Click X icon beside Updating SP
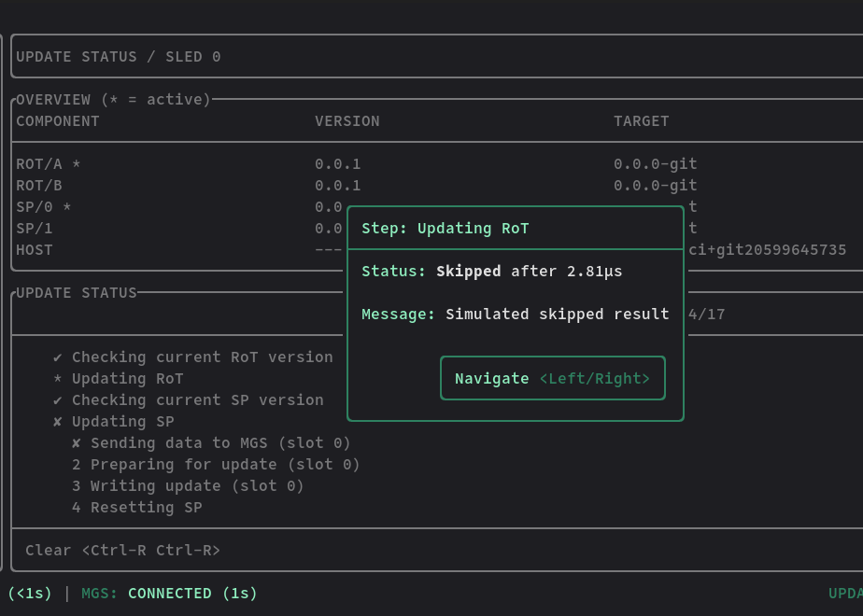The height and width of the screenshot is (616, 863). (57, 422)
